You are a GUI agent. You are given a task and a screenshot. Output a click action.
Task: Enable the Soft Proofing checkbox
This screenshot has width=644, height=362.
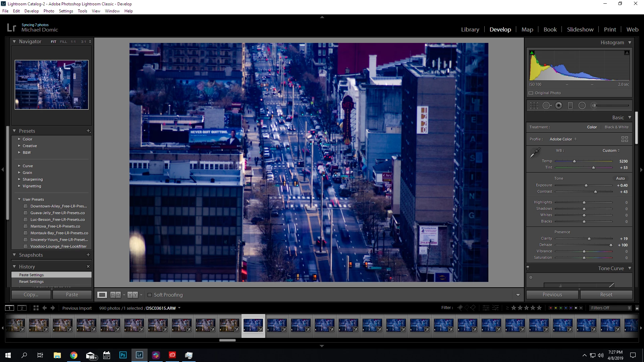pyautogui.click(x=150, y=295)
